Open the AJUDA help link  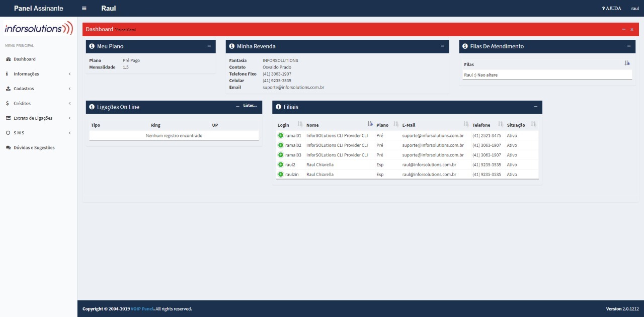611,9
